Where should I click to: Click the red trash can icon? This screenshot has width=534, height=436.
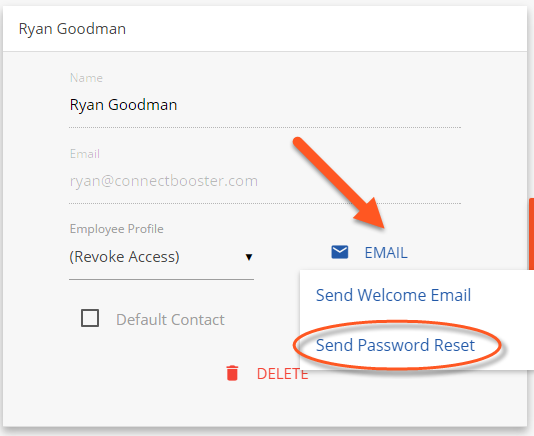click(x=232, y=373)
